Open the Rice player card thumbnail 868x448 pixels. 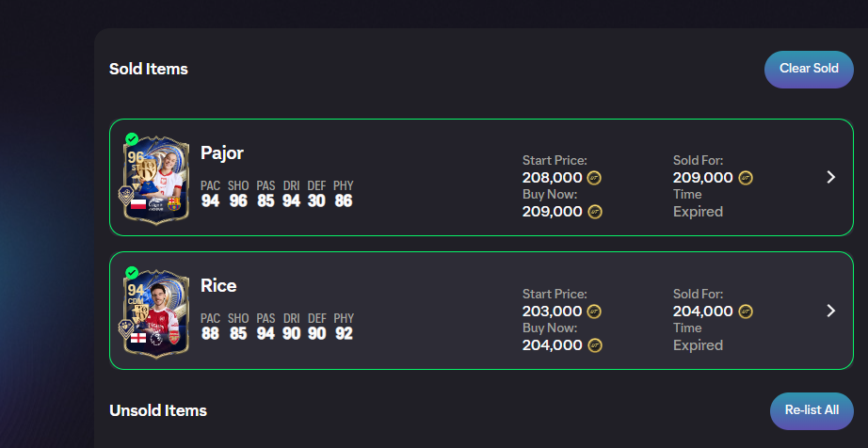point(155,314)
